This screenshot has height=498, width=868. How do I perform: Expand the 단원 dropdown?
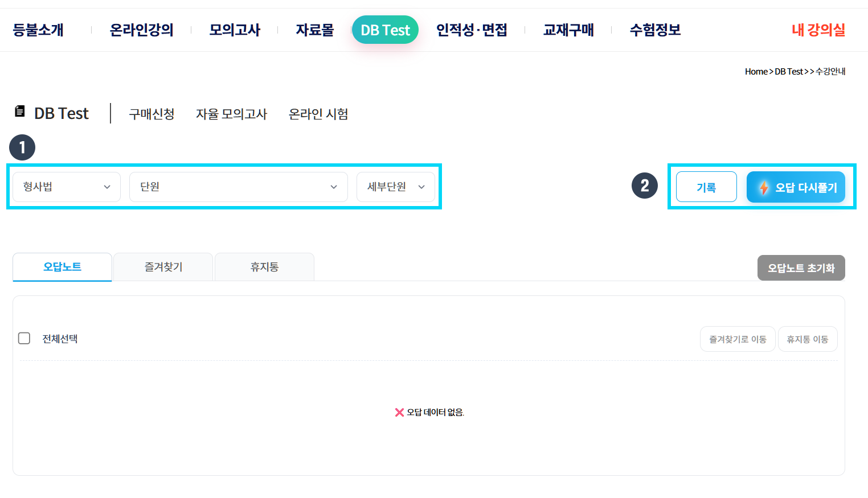tap(238, 187)
